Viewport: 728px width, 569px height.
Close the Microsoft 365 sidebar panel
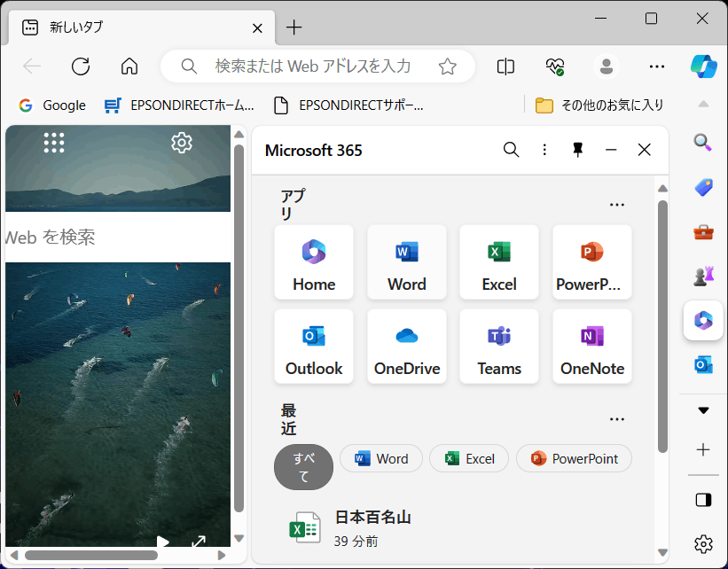pyautogui.click(x=645, y=150)
